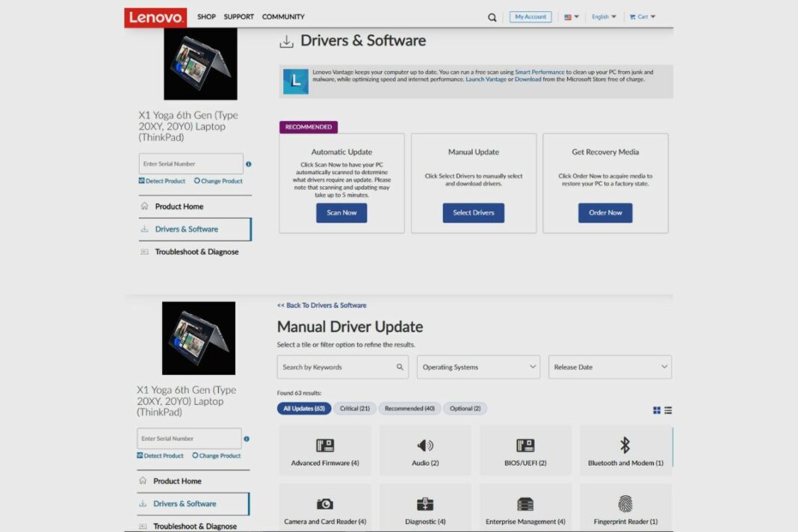Go to the Troubleshoot & Diagnose section
Image resolution: width=798 pixels, height=532 pixels.
click(196, 252)
